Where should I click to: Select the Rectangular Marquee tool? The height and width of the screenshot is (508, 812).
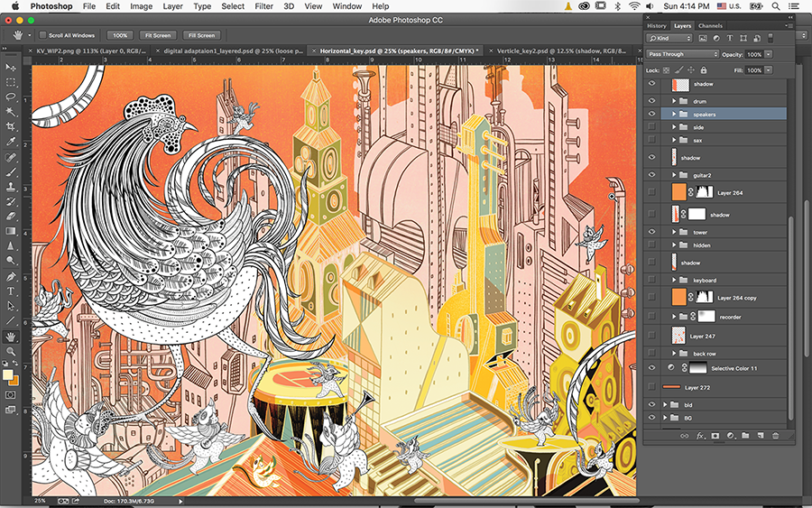(x=10, y=82)
